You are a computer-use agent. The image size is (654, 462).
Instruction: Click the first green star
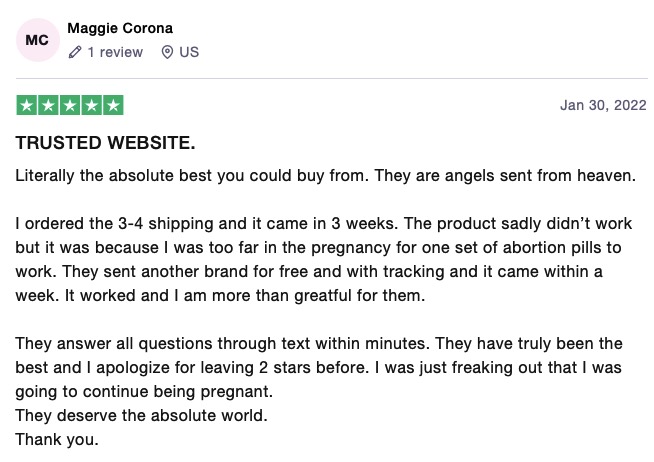27,105
